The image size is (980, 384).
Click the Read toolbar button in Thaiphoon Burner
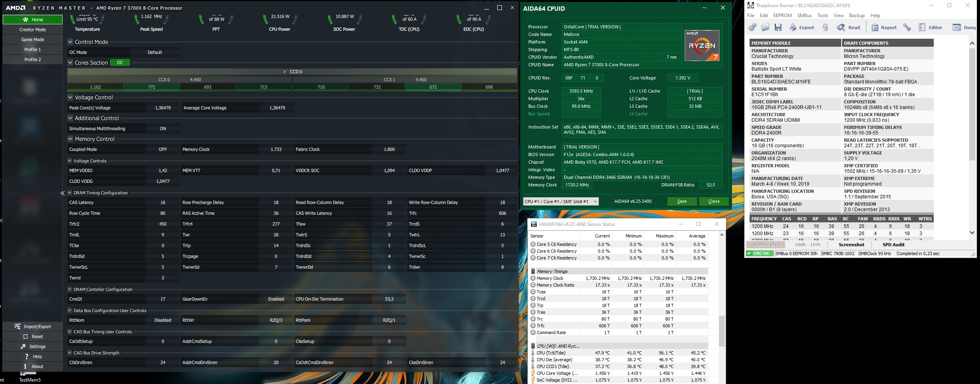point(848,27)
